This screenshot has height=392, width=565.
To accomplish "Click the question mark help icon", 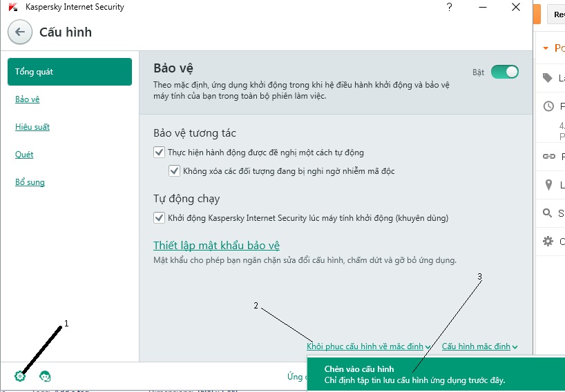I will tap(450, 8).
